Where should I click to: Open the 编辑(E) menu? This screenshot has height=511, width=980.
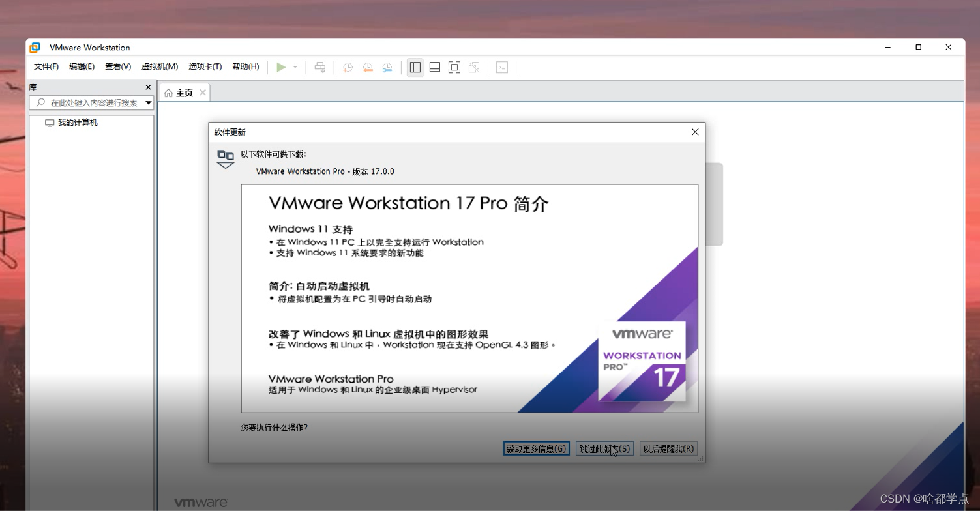[82, 66]
